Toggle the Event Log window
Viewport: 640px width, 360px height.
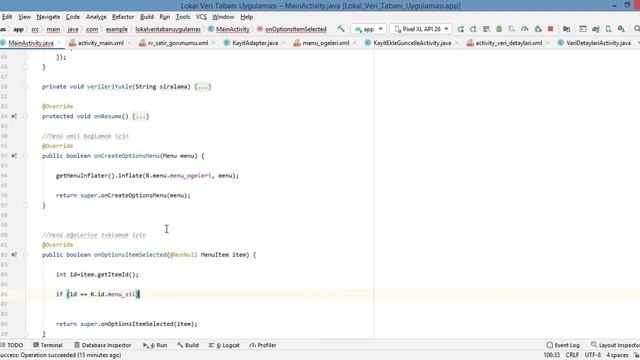click(x=563, y=345)
